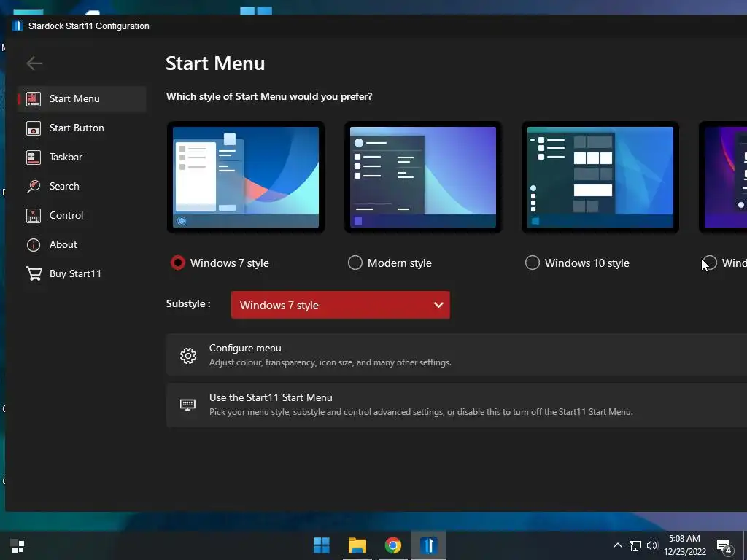Open the Buy Start11 page

[x=82, y=274]
